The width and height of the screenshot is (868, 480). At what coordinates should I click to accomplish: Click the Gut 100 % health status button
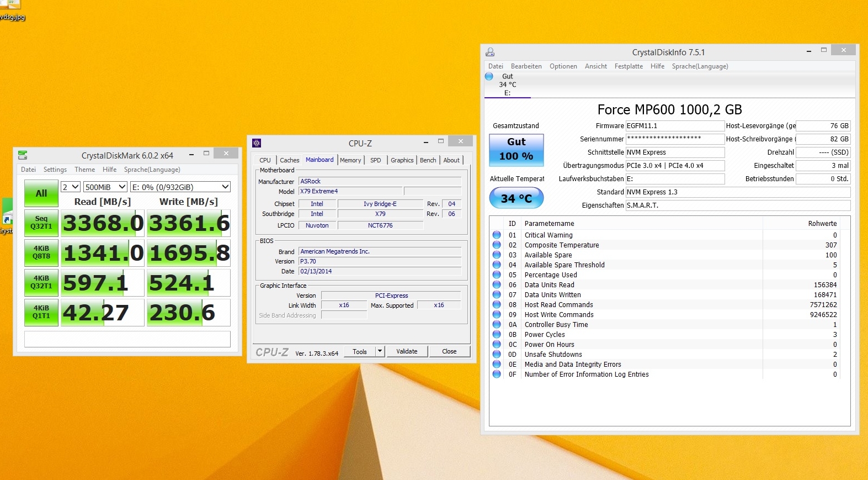516,150
